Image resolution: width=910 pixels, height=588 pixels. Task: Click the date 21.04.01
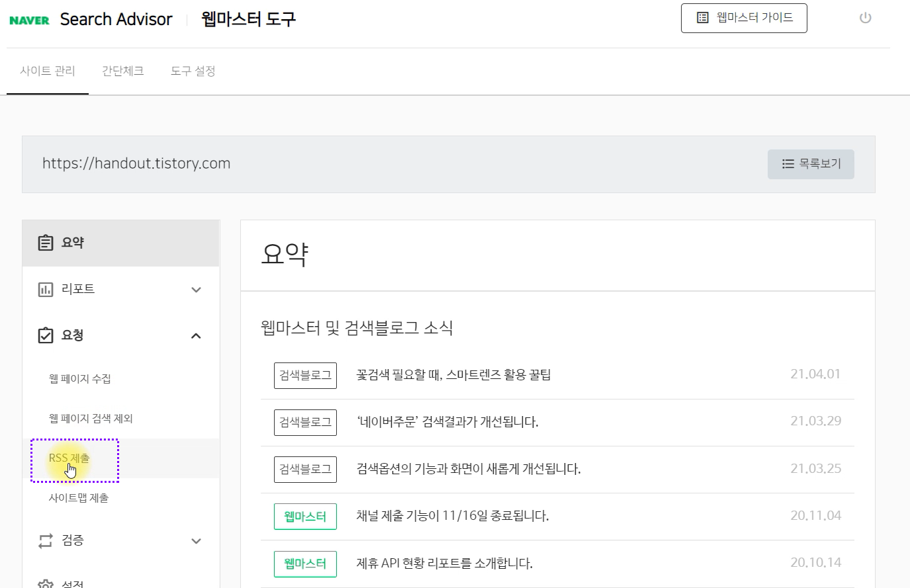tap(815, 374)
